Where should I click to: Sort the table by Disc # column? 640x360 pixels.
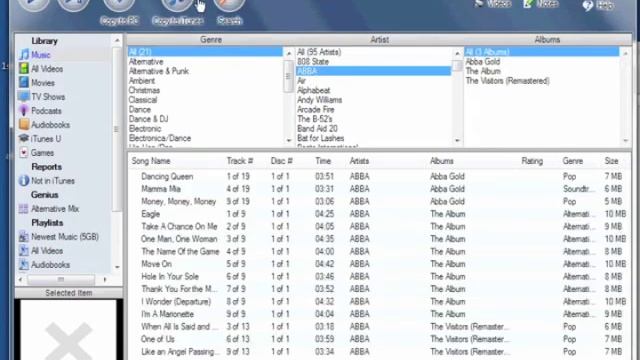(x=282, y=161)
